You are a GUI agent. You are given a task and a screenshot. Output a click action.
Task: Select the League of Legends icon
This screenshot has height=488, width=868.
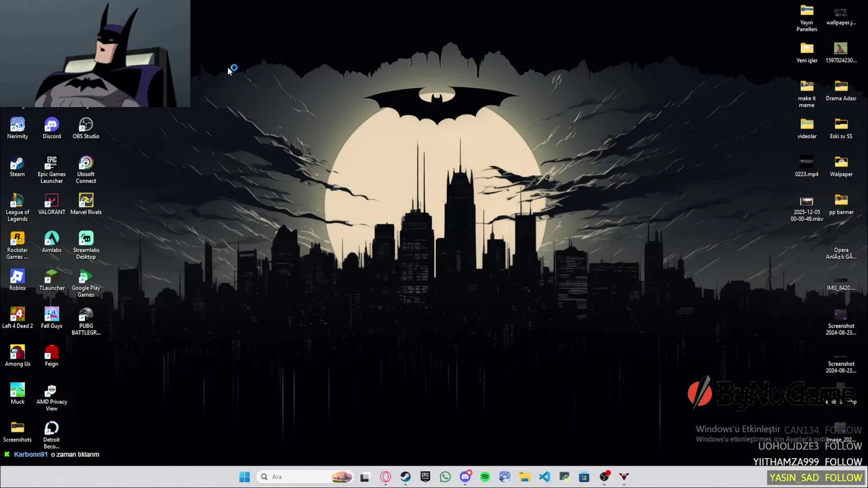click(18, 207)
